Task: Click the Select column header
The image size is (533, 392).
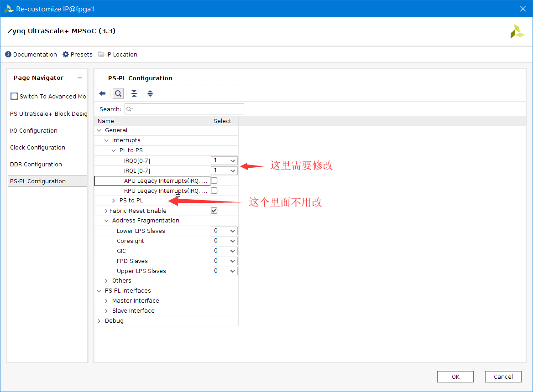Action: [x=225, y=121]
